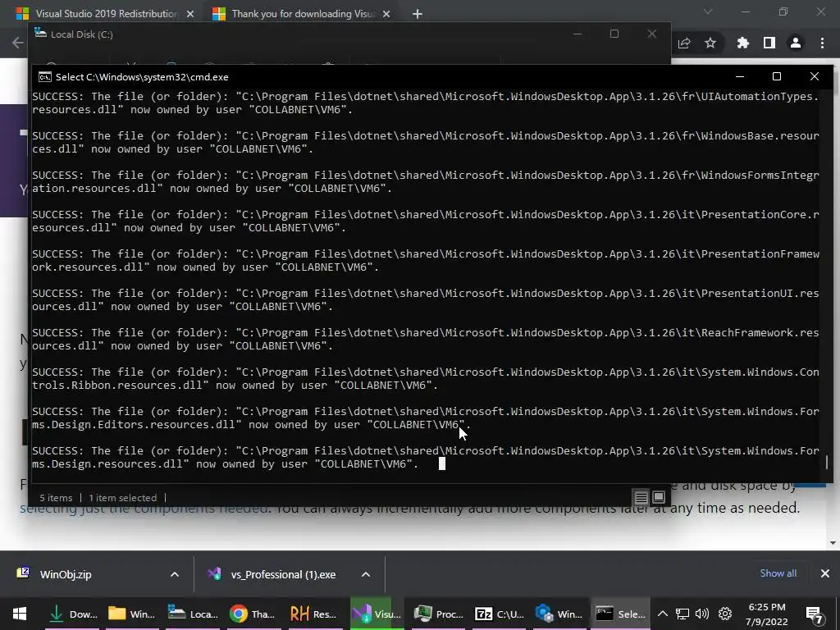Click Local Disk (C:) window title
Viewport: 840px width, 630px height.
(81, 34)
